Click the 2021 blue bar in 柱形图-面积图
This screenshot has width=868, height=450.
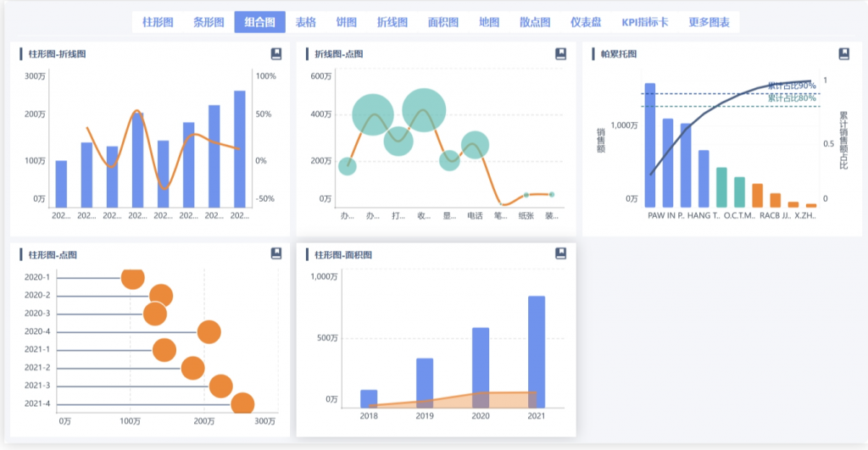coord(537,351)
